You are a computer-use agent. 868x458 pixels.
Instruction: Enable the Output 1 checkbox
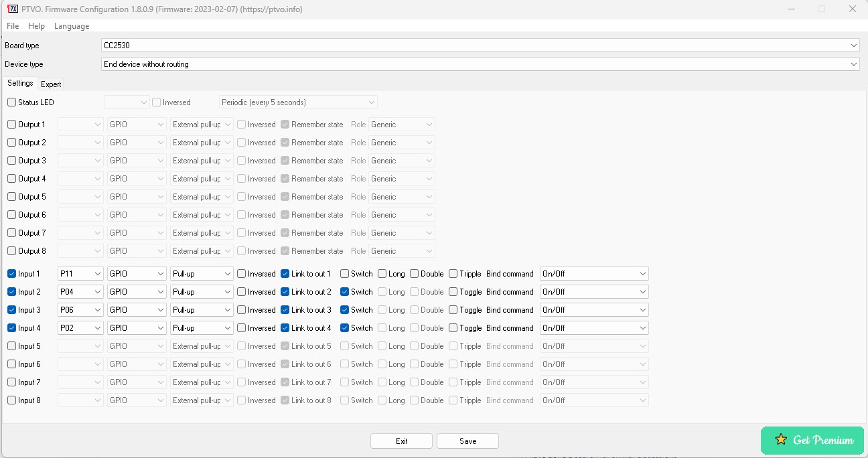tap(11, 124)
